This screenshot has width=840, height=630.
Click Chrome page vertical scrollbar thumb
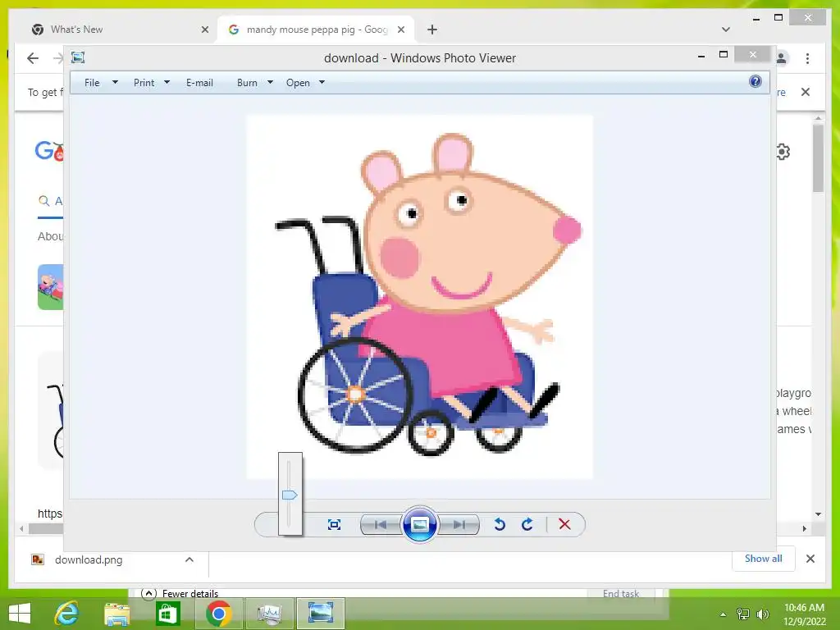[x=818, y=158]
